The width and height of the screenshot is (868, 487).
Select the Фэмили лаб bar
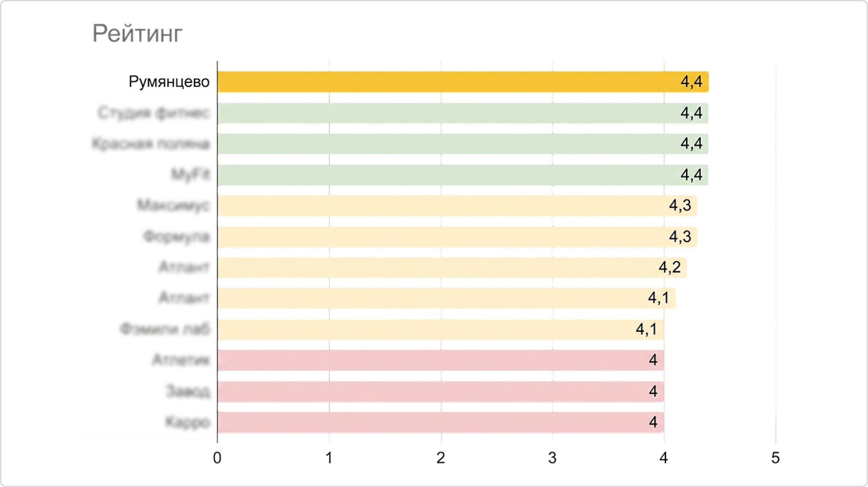(x=441, y=330)
